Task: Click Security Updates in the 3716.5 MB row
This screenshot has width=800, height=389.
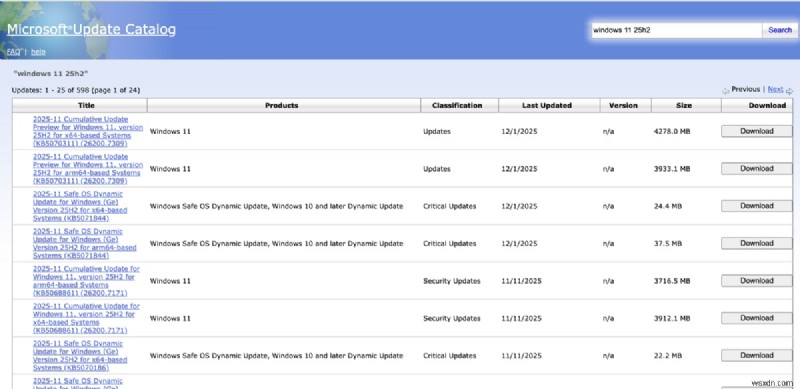Action: click(452, 281)
